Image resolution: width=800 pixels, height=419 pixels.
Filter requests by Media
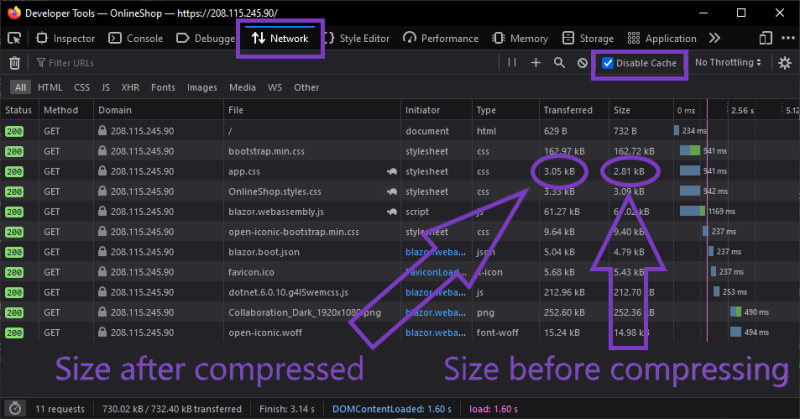(242, 87)
